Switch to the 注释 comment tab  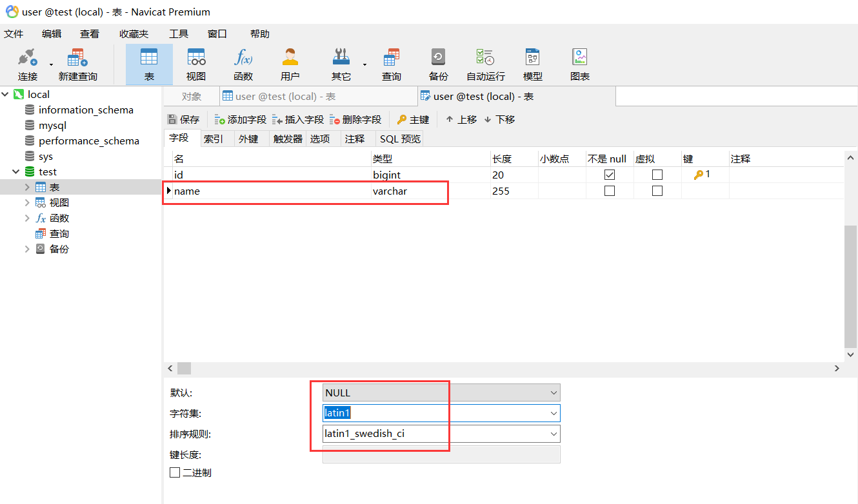(x=355, y=139)
